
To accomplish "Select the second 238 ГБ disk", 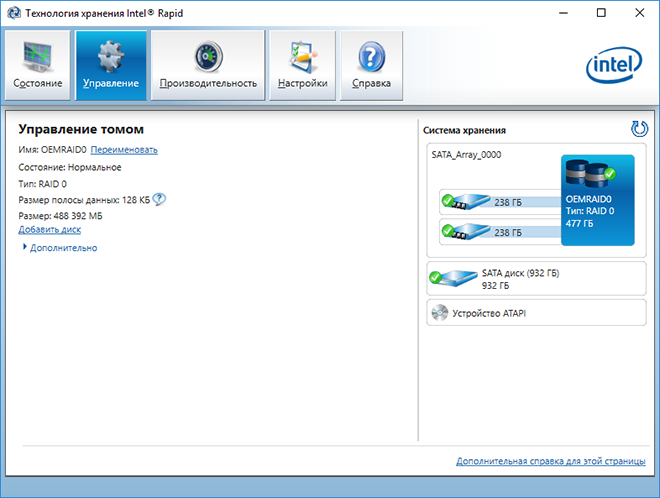I will click(x=500, y=232).
